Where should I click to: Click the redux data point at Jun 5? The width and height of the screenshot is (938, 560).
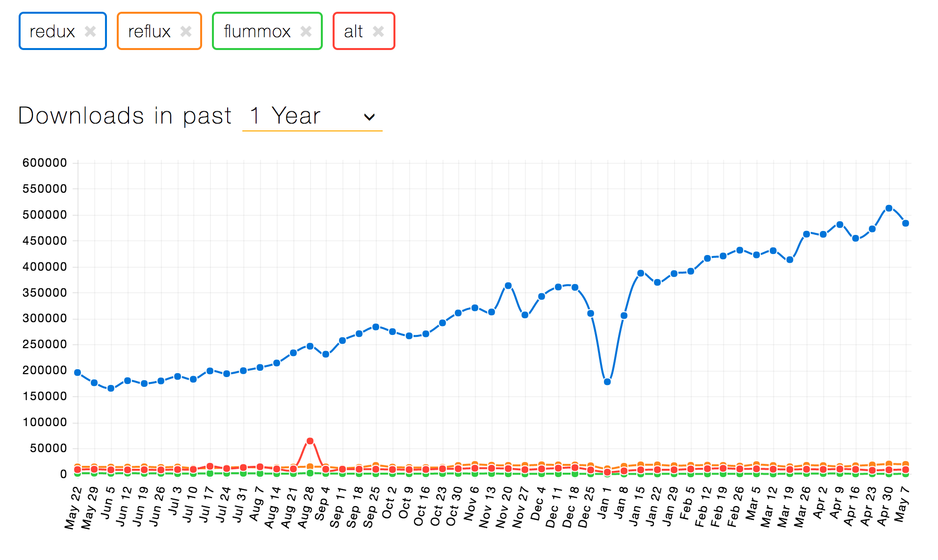(x=111, y=388)
